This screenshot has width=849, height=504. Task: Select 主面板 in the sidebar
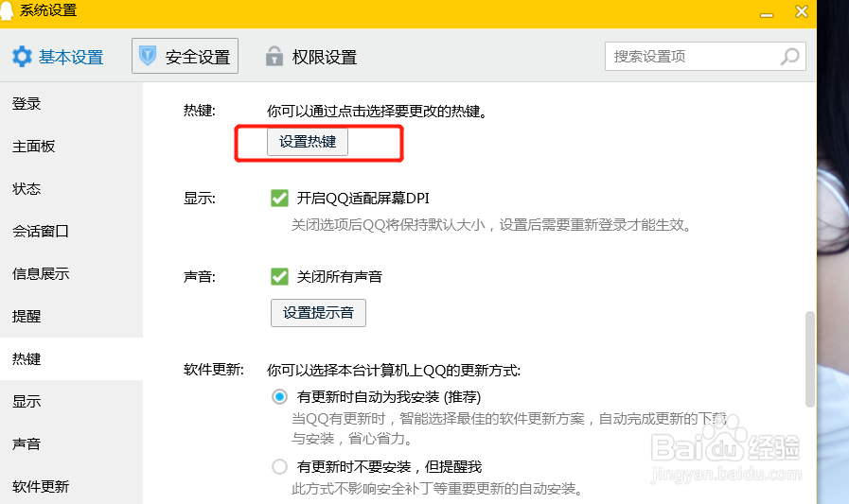click(x=72, y=147)
